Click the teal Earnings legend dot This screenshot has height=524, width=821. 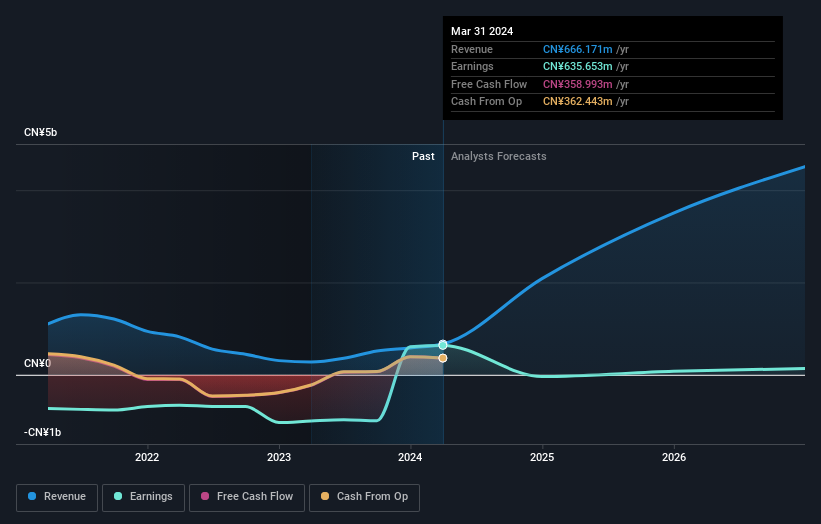118,496
